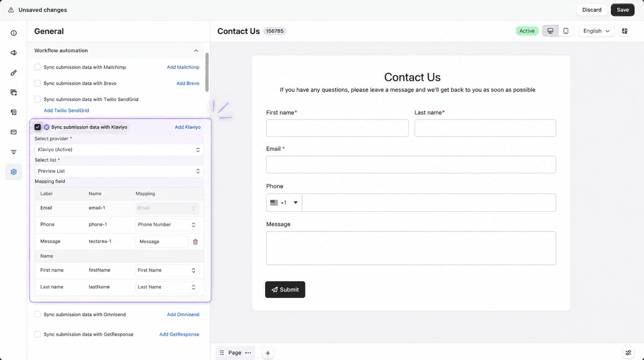Click the Add Omnisend link
The width and height of the screenshot is (644, 360).
[183, 314]
